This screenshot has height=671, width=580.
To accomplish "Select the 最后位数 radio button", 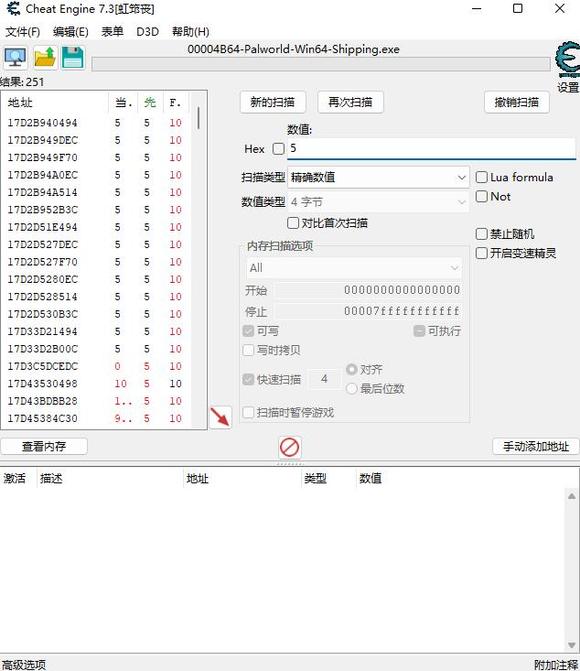I will click(x=351, y=389).
